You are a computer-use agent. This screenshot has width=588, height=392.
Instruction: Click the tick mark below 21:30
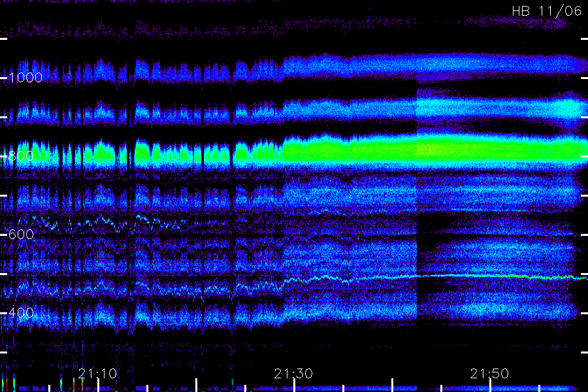point(295,385)
